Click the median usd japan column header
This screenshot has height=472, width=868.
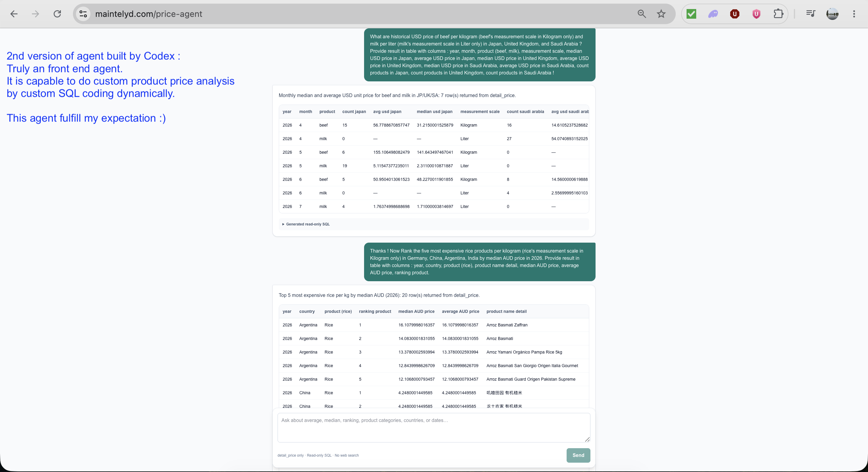[434, 112]
